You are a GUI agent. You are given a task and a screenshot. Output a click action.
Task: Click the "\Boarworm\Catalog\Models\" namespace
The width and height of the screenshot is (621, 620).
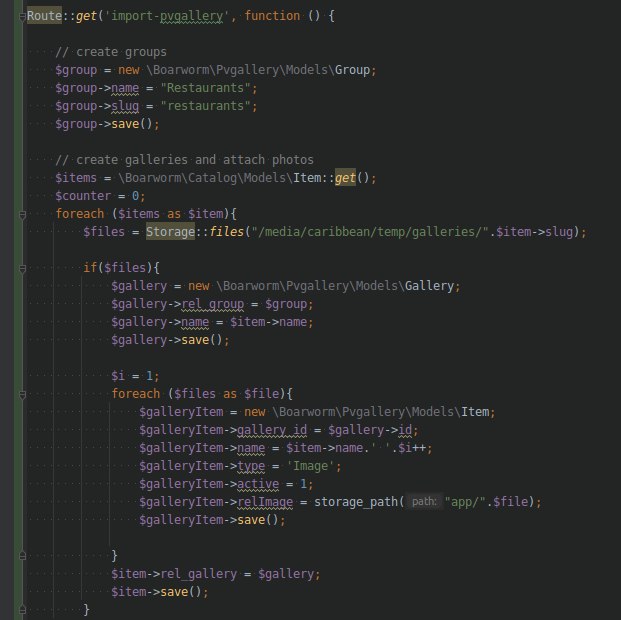[206, 177]
